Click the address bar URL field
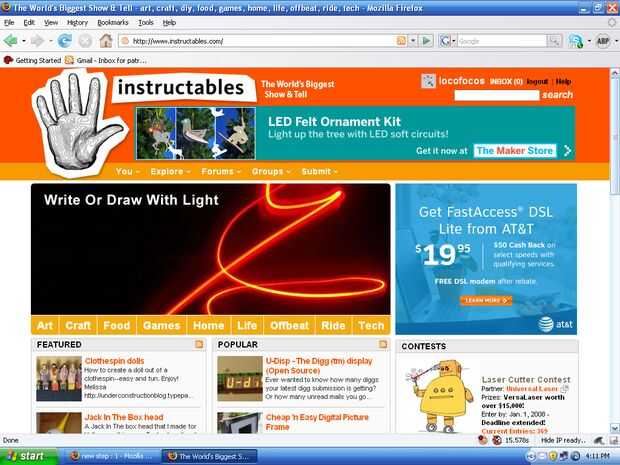The height and width of the screenshot is (465, 620). [263, 41]
